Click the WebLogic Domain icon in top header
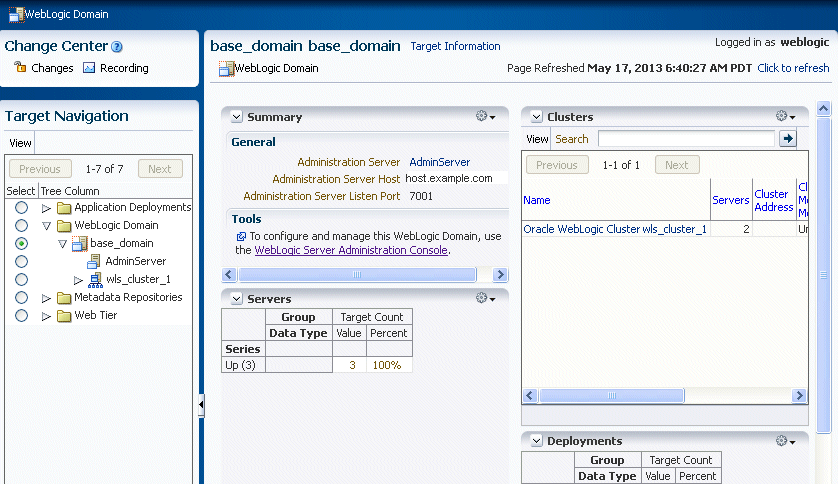The width and height of the screenshot is (838, 484). [x=17, y=14]
